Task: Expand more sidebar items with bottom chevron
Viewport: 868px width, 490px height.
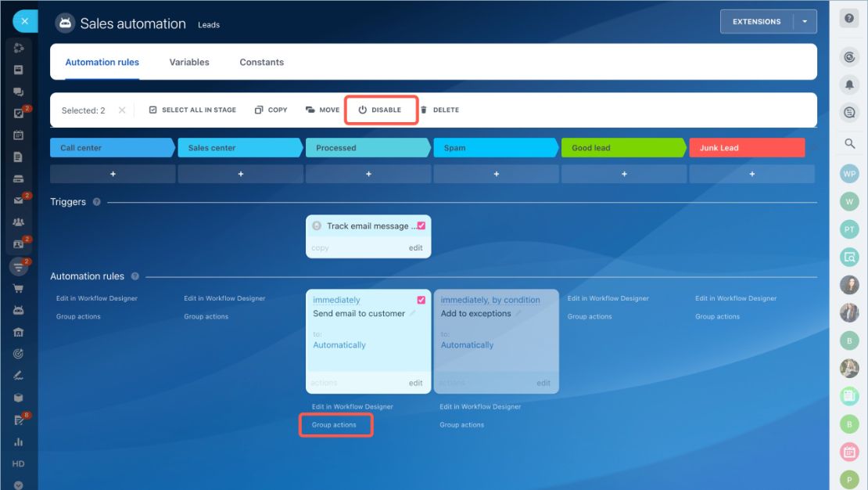Action: (18, 485)
